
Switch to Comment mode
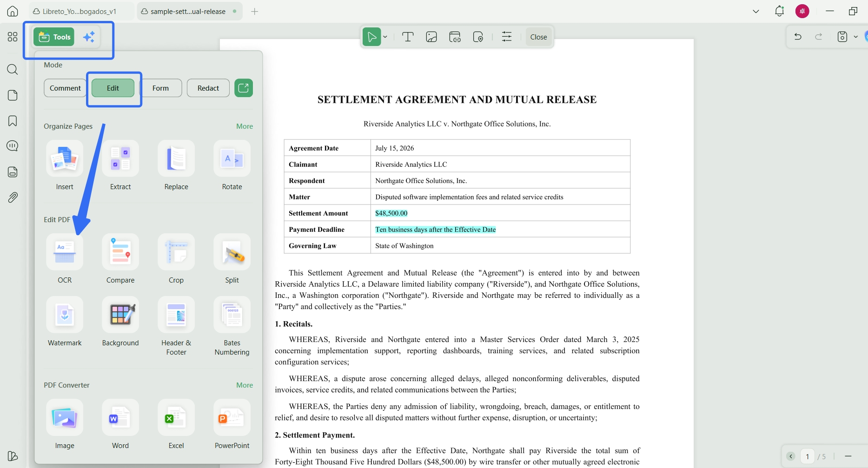pyautogui.click(x=65, y=88)
